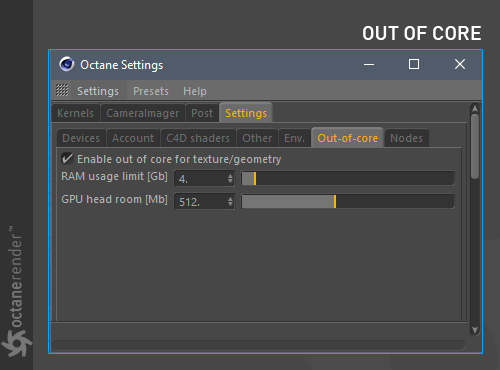Click the Cinema 4D logo in title bar

tap(67, 64)
